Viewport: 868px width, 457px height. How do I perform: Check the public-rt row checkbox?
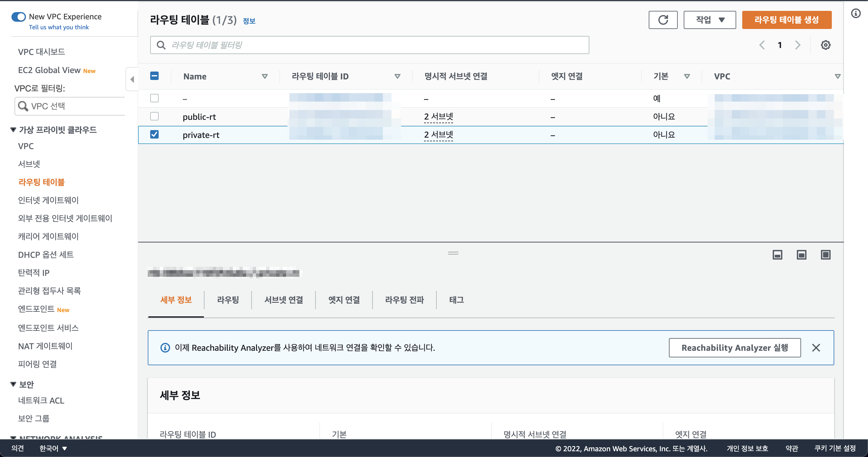pos(154,116)
